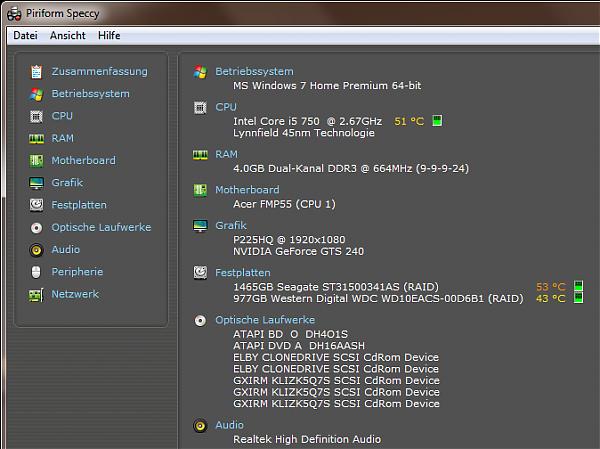600x449 pixels.
Task: Click the text 'MS Windows 7 Home Premium 64-bit'
Action: click(327, 86)
